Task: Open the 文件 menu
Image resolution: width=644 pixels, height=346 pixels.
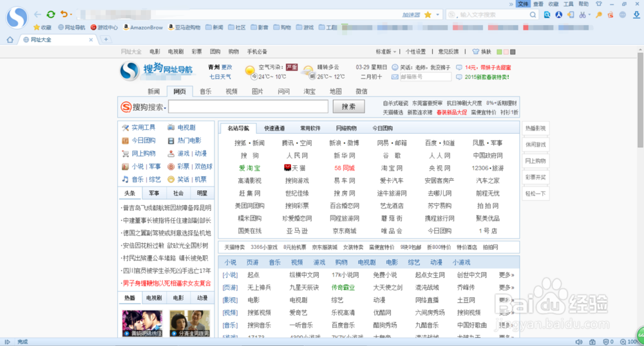Action: pos(523,4)
